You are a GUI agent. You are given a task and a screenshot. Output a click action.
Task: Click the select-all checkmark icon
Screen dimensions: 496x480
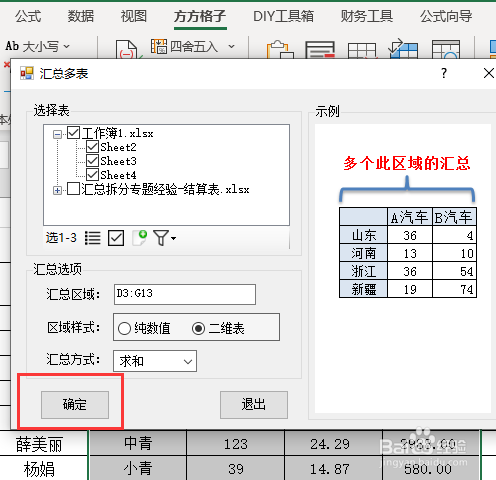click(116, 238)
